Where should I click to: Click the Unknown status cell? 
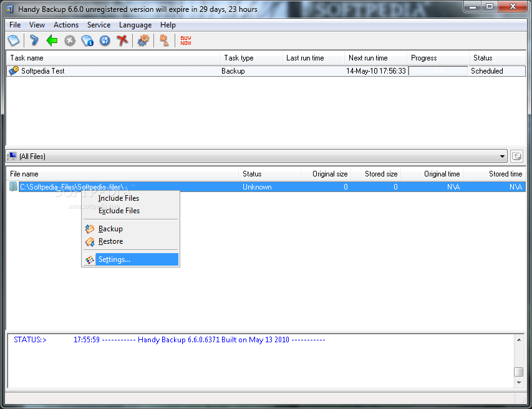[257, 187]
